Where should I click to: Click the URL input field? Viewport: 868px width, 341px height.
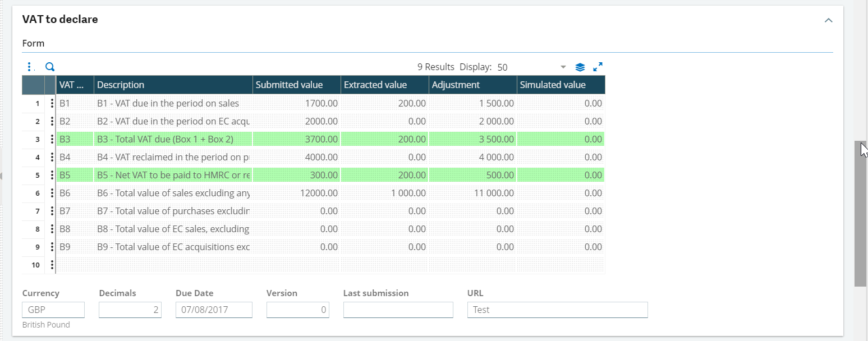click(x=557, y=310)
